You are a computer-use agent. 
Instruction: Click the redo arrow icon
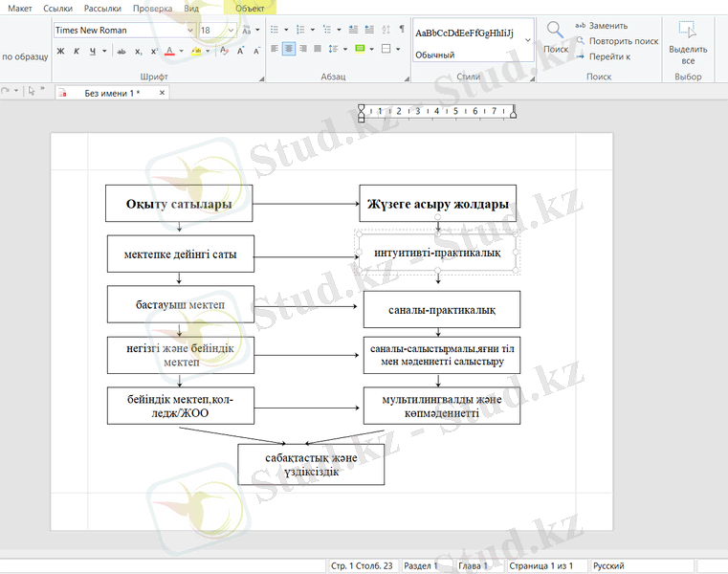click(x=6, y=91)
